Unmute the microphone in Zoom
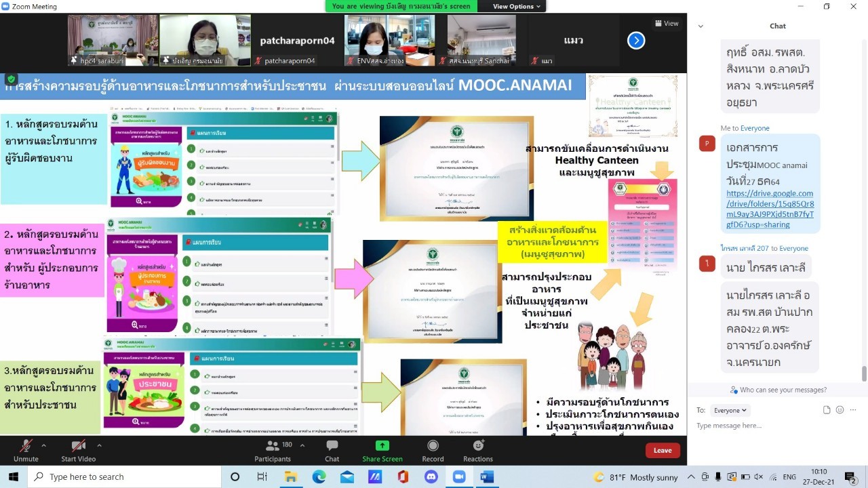The image size is (868, 488). pos(26,451)
